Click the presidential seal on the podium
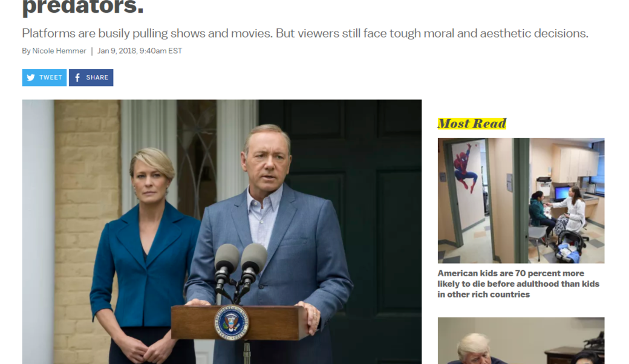Image resolution: width=629 pixels, height=364 pixels. click(x=232, y=323)
